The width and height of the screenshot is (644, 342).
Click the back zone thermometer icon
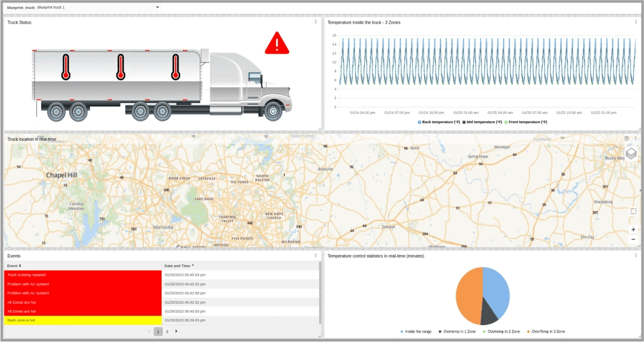click(66, 67)
